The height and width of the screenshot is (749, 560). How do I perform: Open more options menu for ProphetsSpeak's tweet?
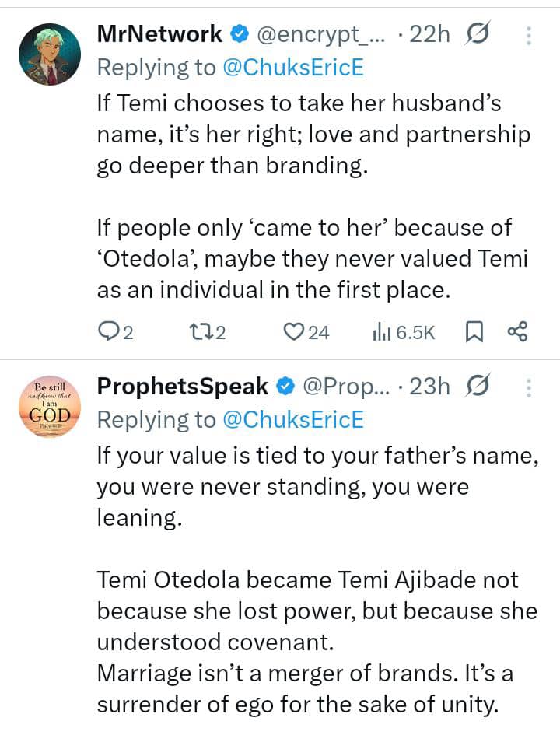pos(529,387)
